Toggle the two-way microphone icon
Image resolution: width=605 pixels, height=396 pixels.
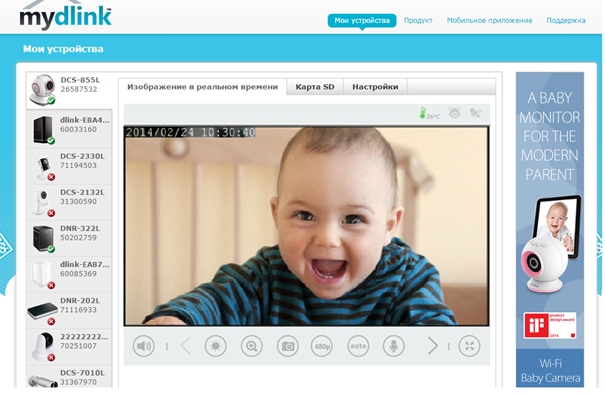[x=394, y=346]
